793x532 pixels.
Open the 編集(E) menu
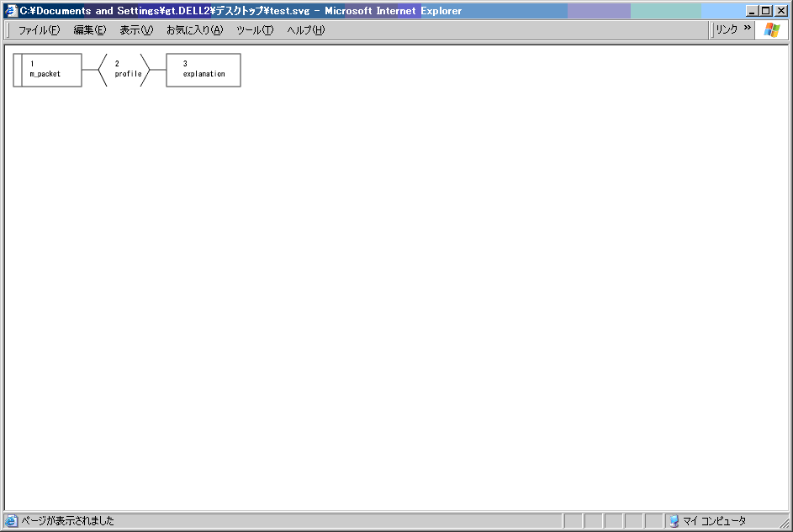(89, 30)
